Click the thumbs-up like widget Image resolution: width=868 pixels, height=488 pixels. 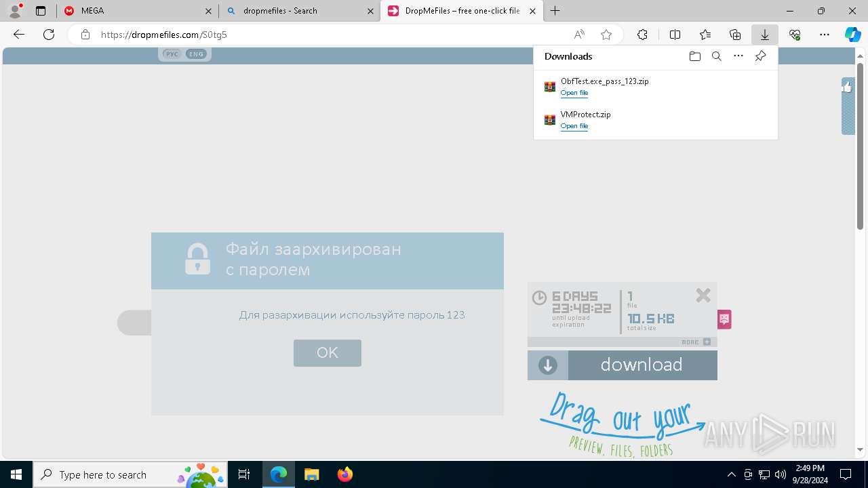point(848,106)
